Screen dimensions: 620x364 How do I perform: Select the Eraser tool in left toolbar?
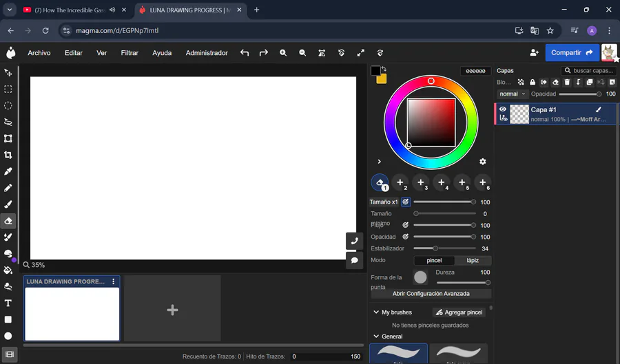point(8,221)
